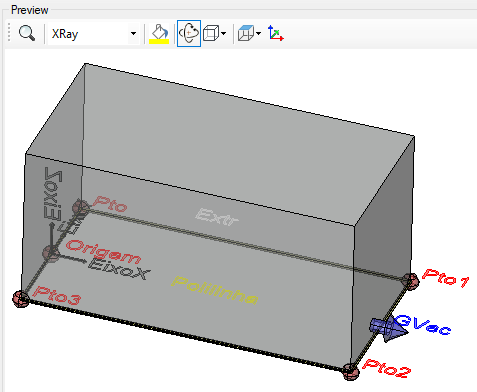Click the paint bucket background color icon

(160, 32)
